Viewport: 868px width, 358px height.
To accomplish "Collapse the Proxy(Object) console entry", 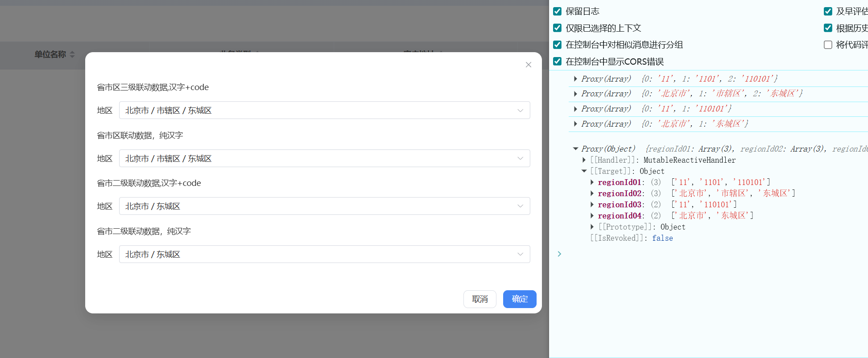I will pyautogui.click(x=575, y=149).
